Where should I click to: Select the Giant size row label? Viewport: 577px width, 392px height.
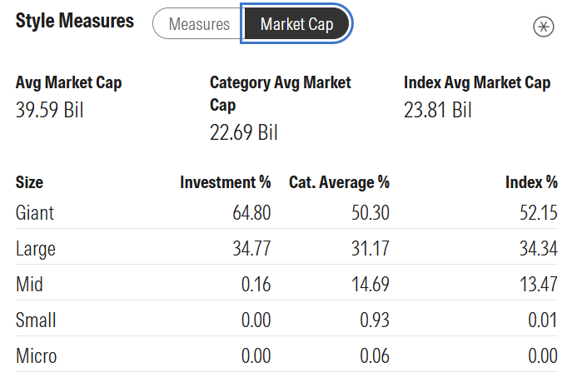[35, 213]
